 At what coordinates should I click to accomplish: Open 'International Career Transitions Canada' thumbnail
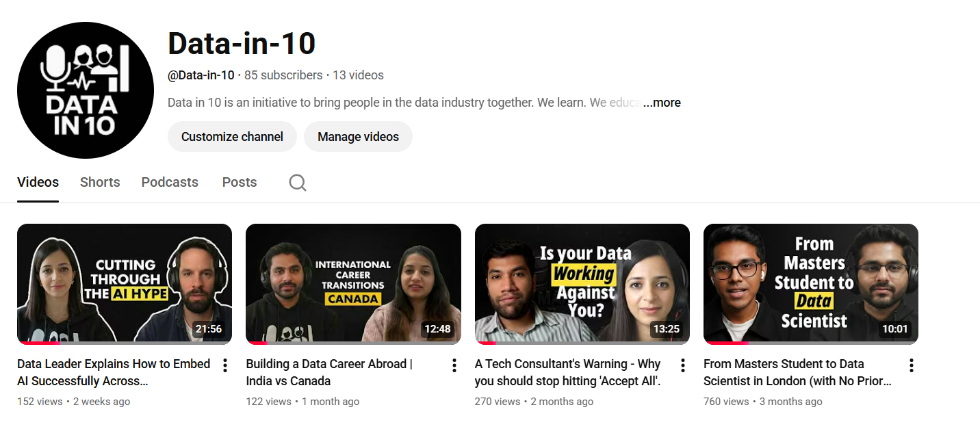click(x=353, y=284)
